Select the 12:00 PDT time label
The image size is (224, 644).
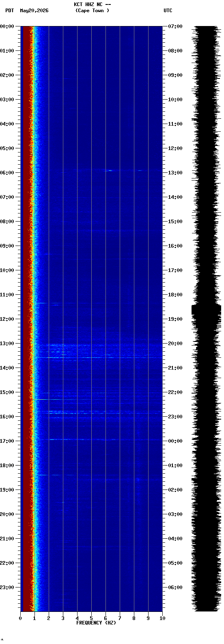click(7, 319)
